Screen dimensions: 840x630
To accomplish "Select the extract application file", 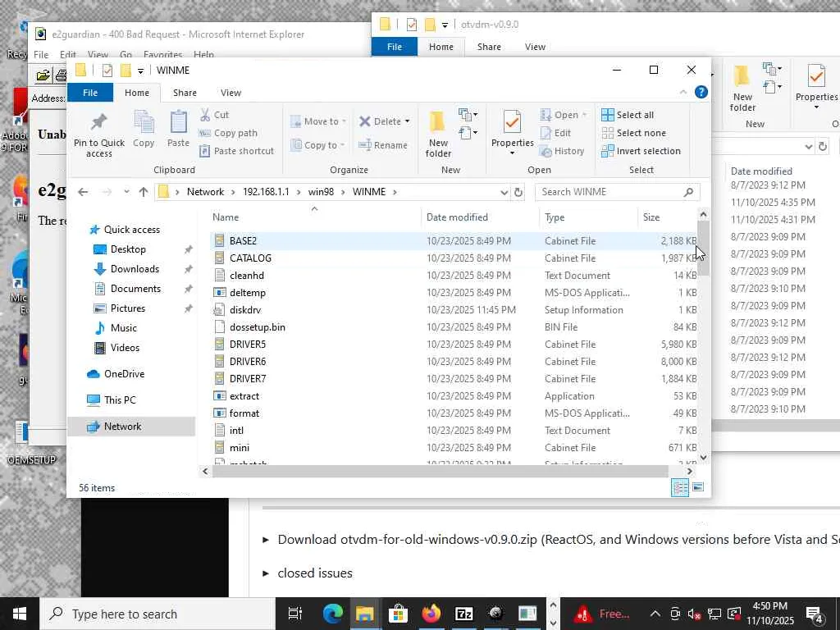I will coord(454,396).
